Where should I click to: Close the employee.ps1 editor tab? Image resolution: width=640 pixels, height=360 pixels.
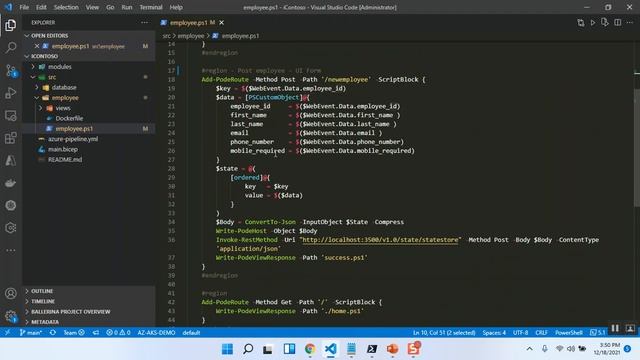click(221, 23)
